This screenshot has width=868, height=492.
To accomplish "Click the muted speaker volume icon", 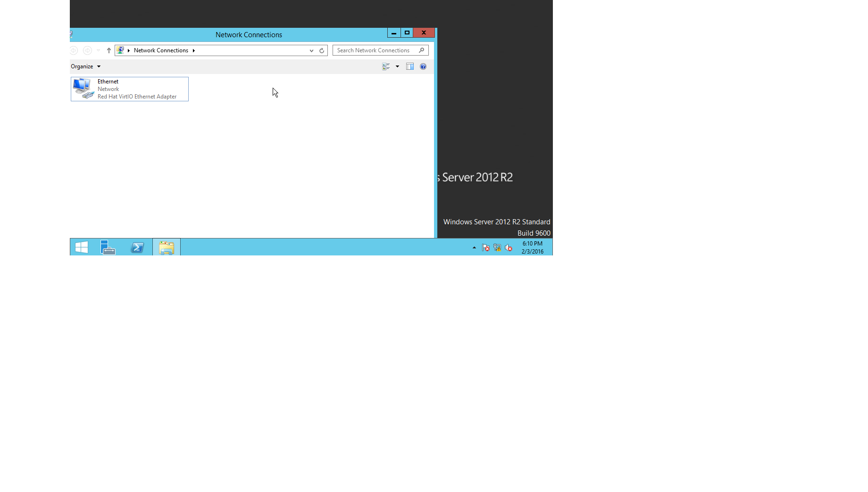I will click(509, 247).
